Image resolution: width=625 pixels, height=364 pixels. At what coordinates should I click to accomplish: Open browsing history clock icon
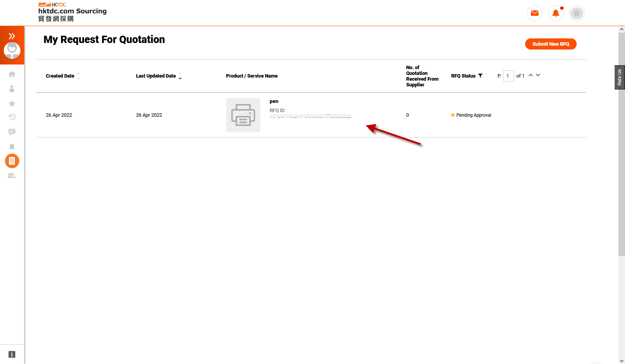click(12, 117)
